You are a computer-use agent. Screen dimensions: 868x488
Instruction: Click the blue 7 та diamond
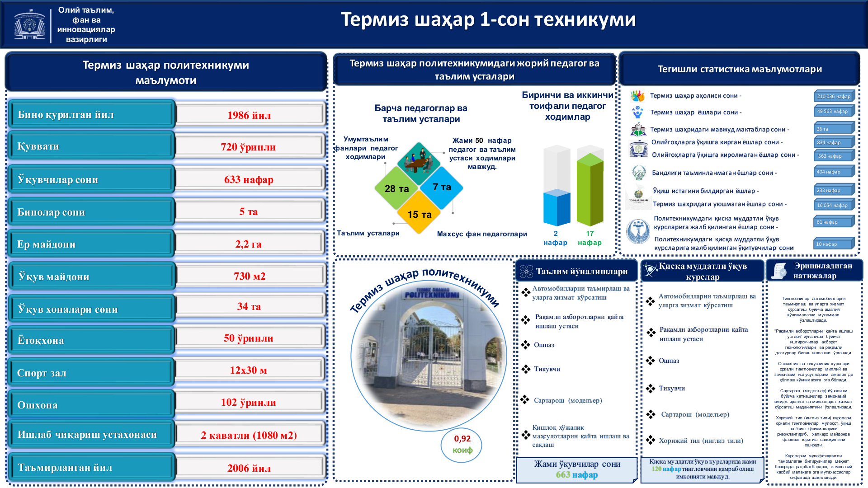point(442,187)
